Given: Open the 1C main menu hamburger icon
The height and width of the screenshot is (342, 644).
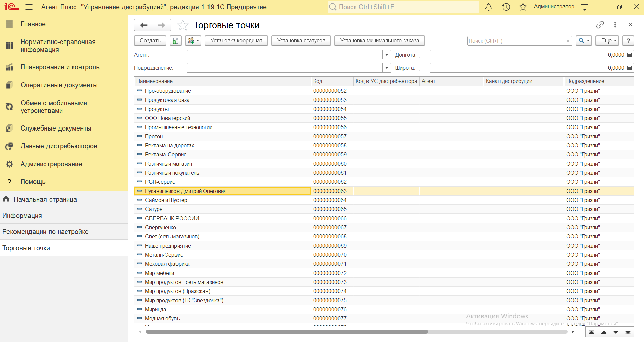Looking at the screenshot, I should (29, 7).
